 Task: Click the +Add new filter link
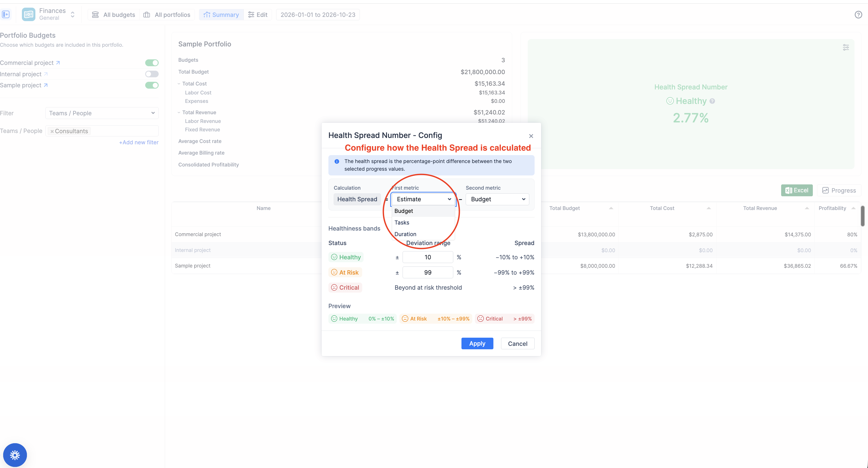click(139, 142)
